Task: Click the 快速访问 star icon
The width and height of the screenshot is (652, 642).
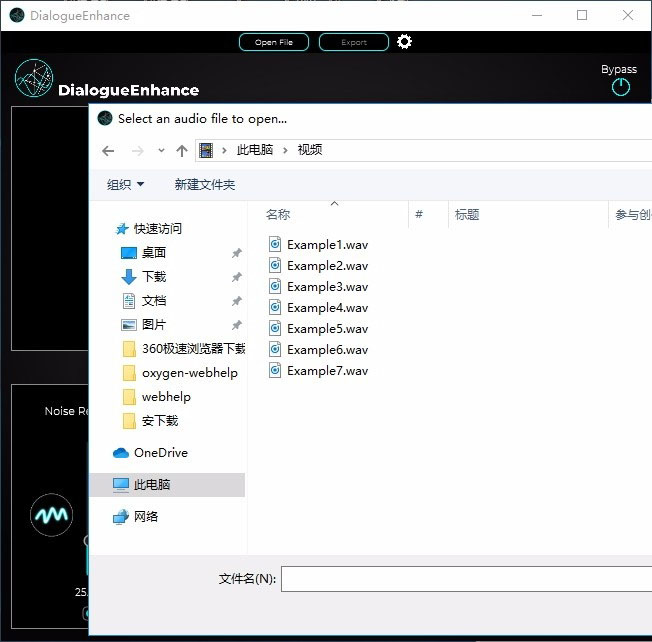Action: click(x=122, y=229)
